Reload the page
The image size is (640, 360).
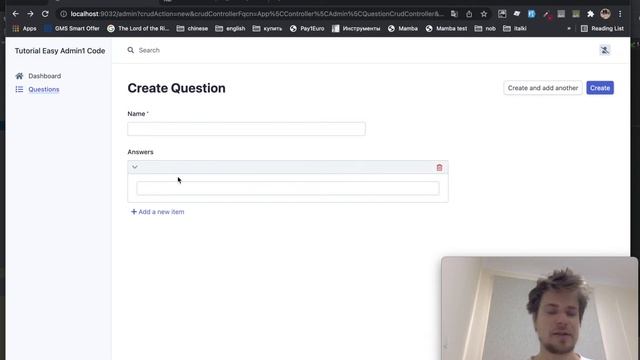45,14
